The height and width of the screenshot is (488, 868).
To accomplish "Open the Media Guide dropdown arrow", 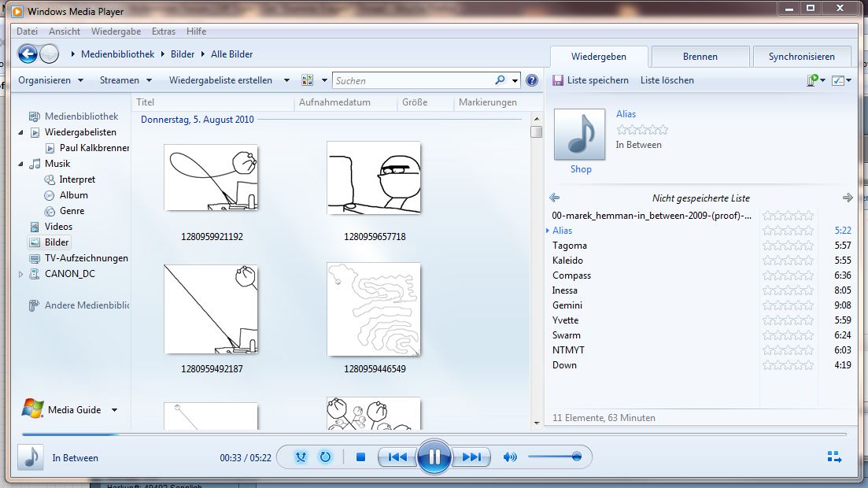I will [114, 410].
